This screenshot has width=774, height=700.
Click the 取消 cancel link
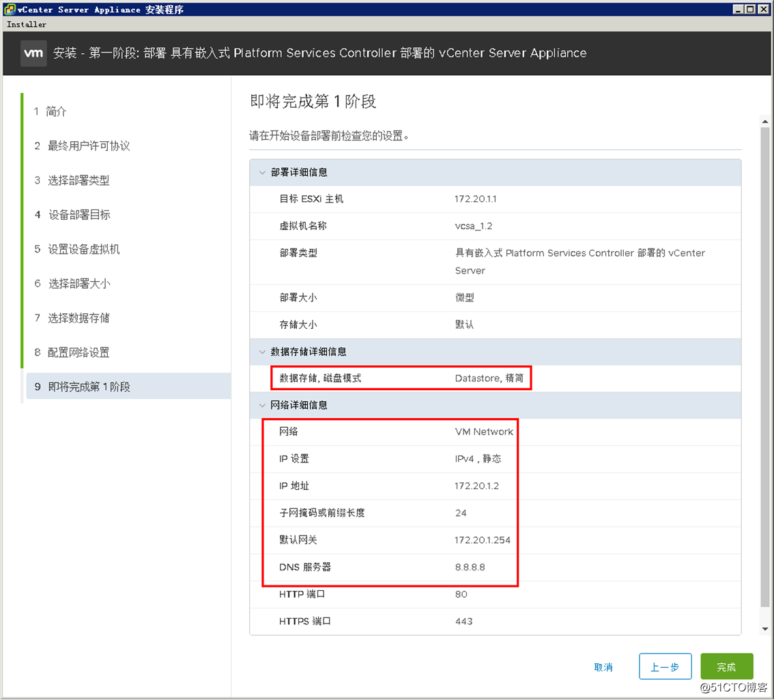(x=603, y=667)
